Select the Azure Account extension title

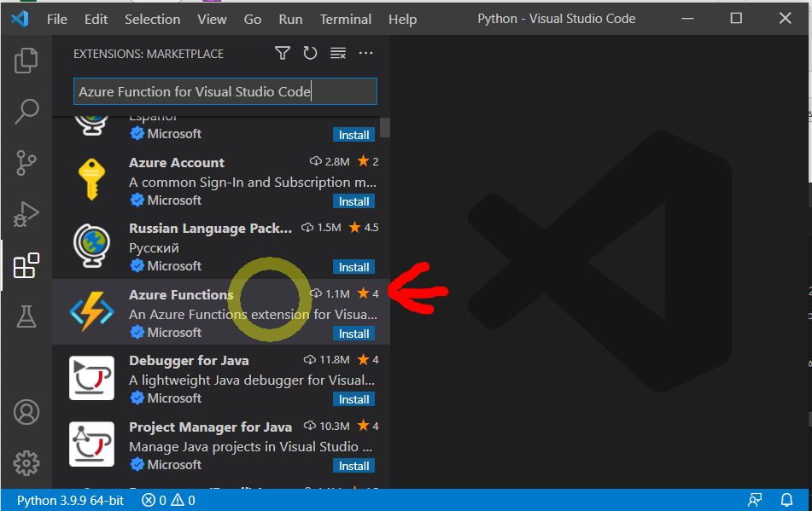(x=177, y=162)
